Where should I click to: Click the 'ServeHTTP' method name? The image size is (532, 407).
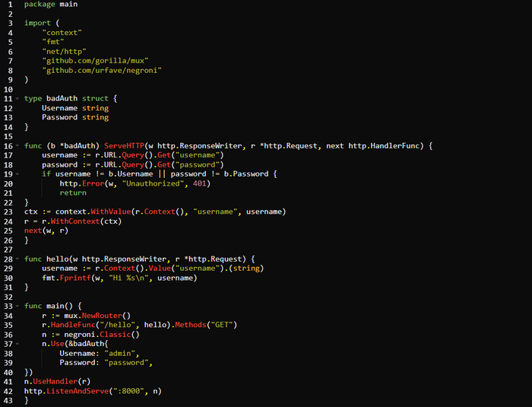(x=124, y=146)
